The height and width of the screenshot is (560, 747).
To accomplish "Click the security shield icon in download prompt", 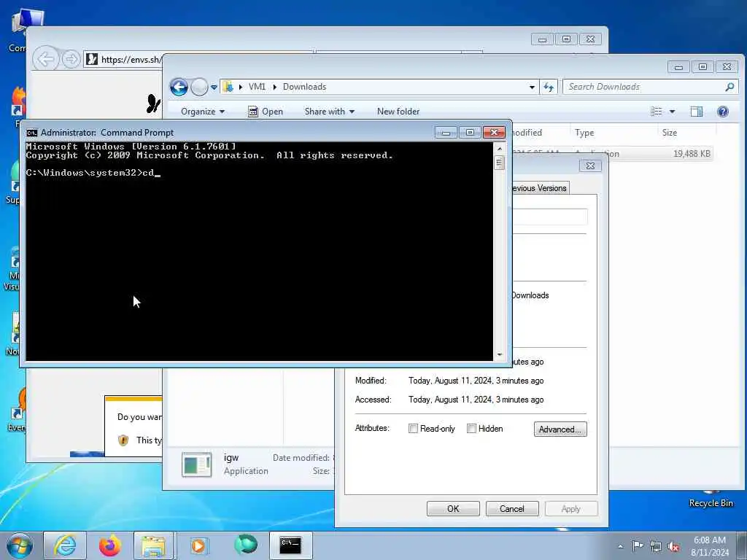I will point(123,440).
